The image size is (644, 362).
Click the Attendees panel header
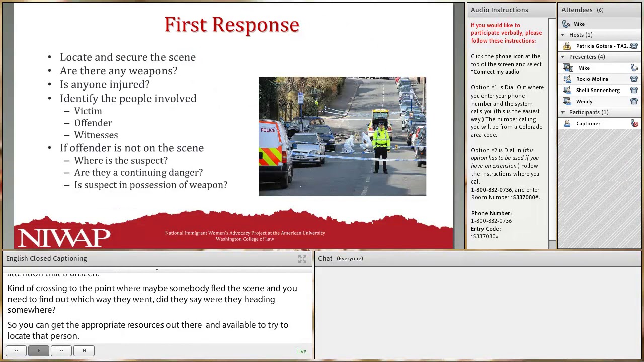point(600,10)
